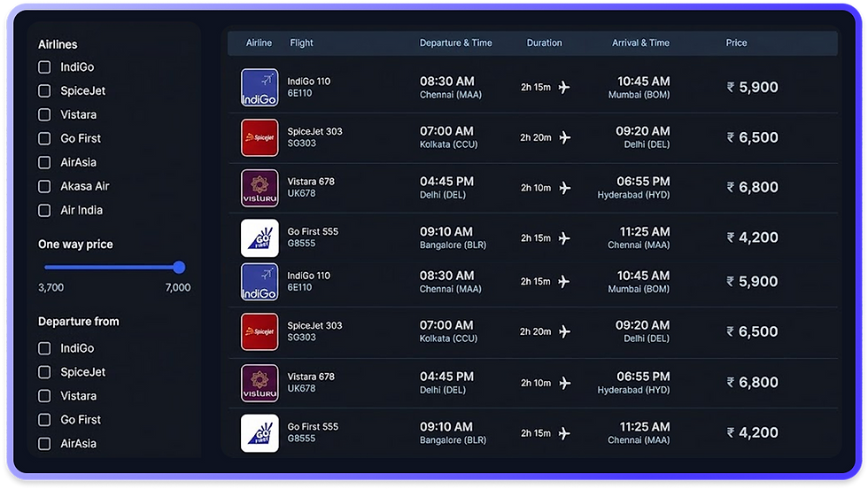The height and width of the screenshot is (490, 868).
Task: Check Go First box under Departure from
Action: [x=44, y=420]
